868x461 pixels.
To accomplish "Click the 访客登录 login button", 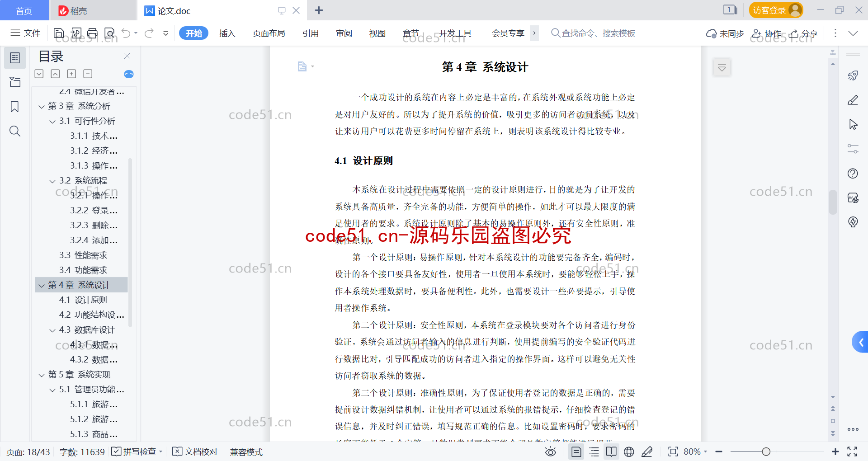I will (776, 10).
